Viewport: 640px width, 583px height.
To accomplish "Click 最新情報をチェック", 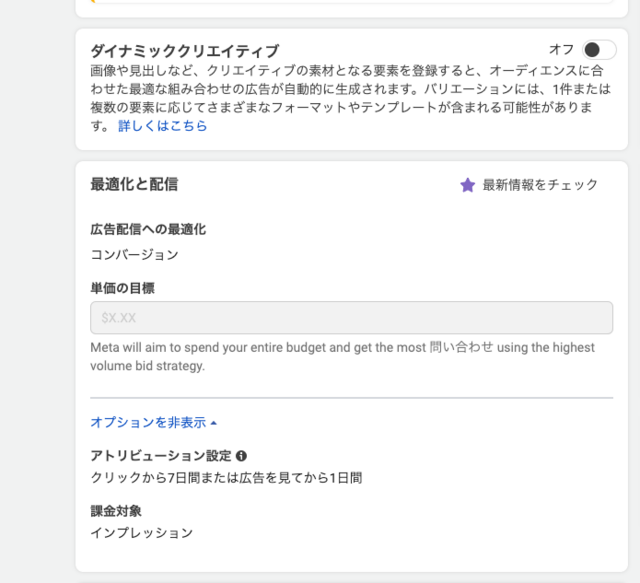I will [540, 185].
